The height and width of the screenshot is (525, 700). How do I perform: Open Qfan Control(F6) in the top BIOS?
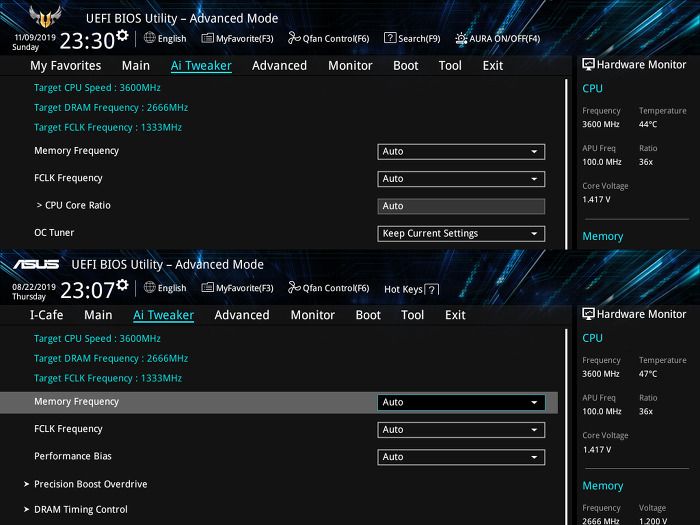[x=329, y=38]
